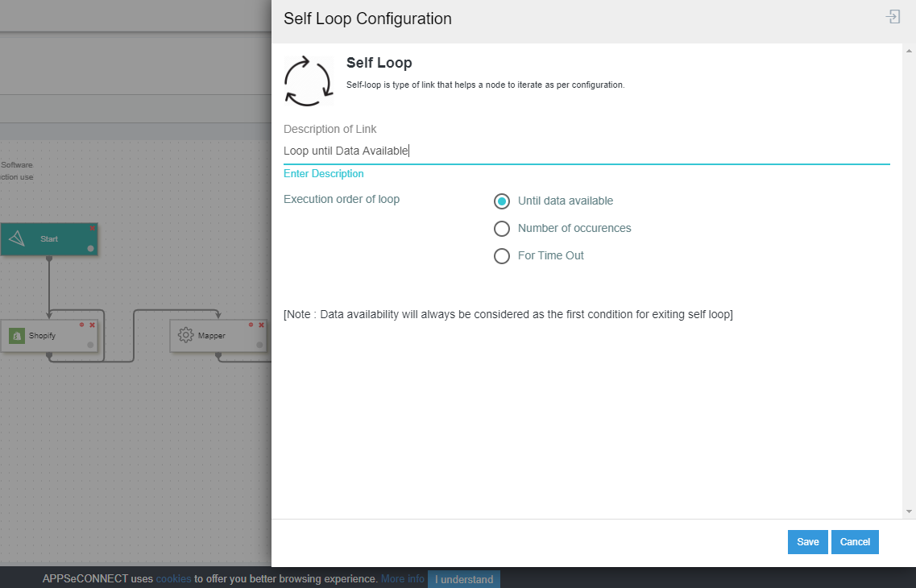Accept cookies with 'I understand' button

[463, 579]
